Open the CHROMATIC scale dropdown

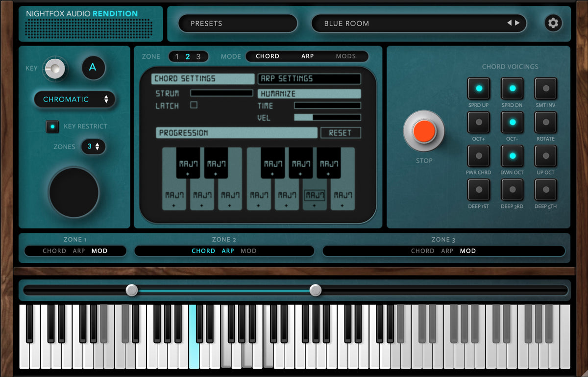(x=74, y=99)
